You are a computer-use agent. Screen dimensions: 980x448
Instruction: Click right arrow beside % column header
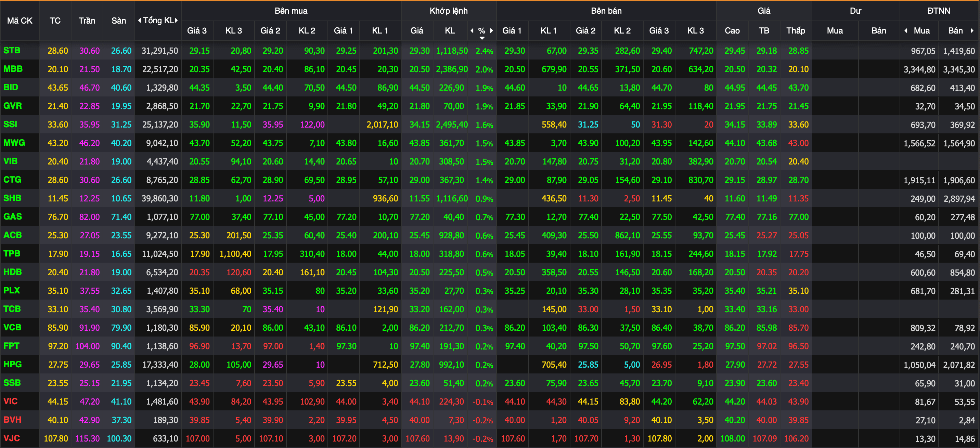pyautogui.click(x=491, y=31)
